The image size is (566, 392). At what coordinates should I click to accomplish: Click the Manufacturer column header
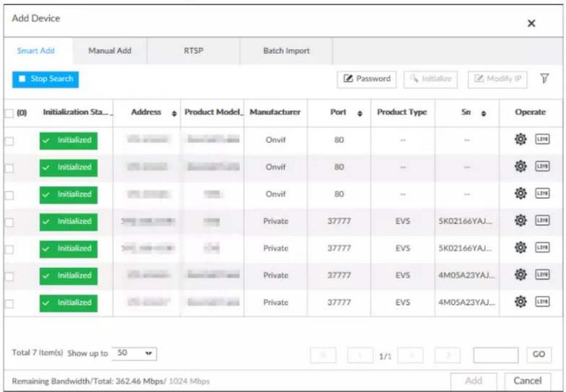click(275, 112)
